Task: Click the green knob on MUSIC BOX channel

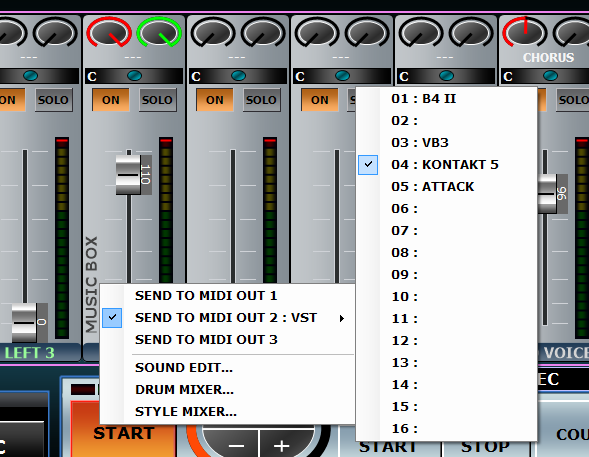Action: pyautogui.click(x=159, y=32)
